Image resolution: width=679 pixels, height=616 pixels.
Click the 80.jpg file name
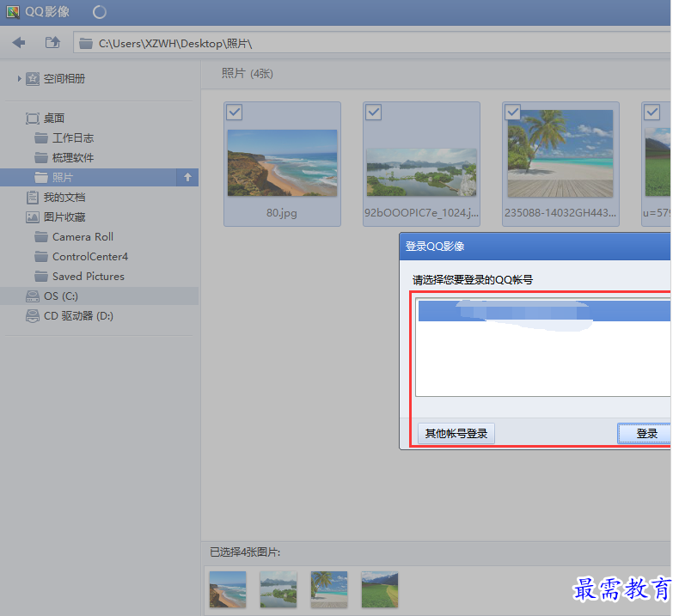(282, 213)
